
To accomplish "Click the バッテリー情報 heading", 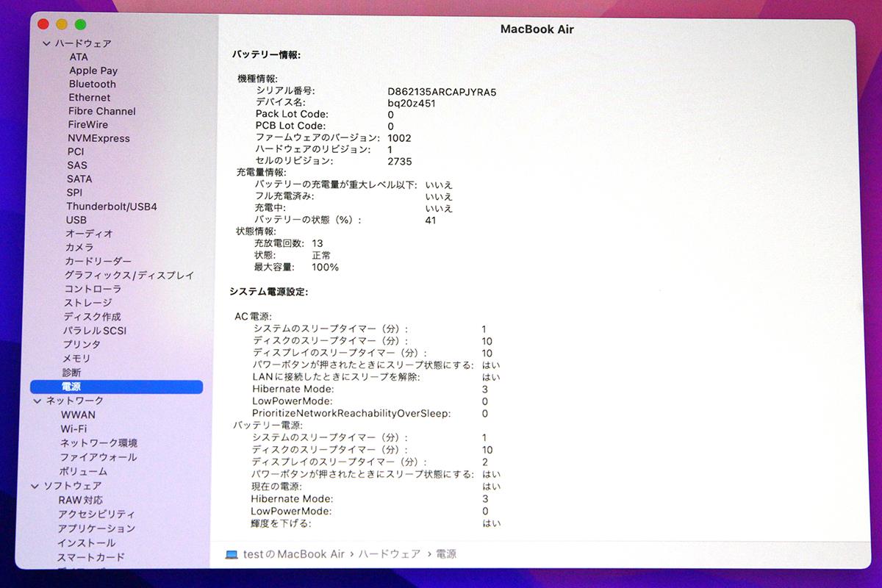I will 267,55.
